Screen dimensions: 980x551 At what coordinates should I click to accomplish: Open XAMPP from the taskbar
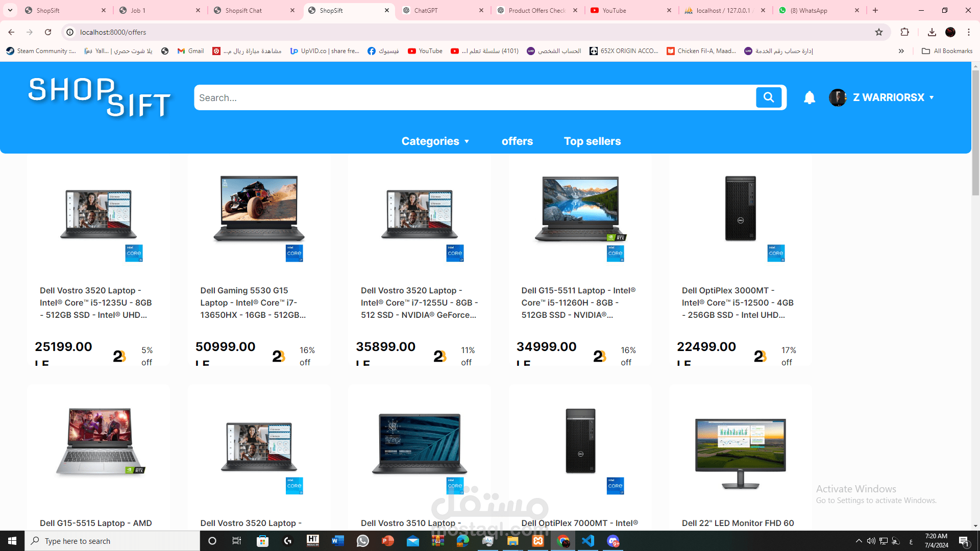(x=538, y=541)
